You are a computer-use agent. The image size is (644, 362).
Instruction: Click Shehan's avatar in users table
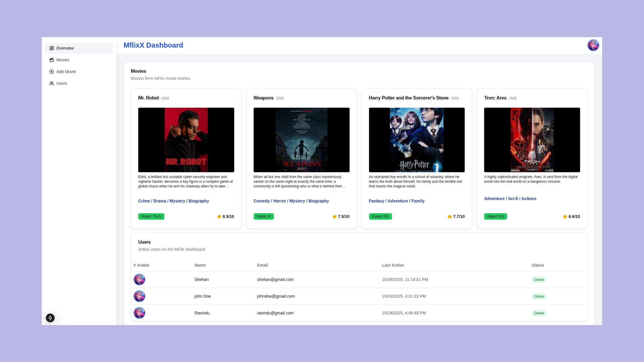[x=139, y=280]
